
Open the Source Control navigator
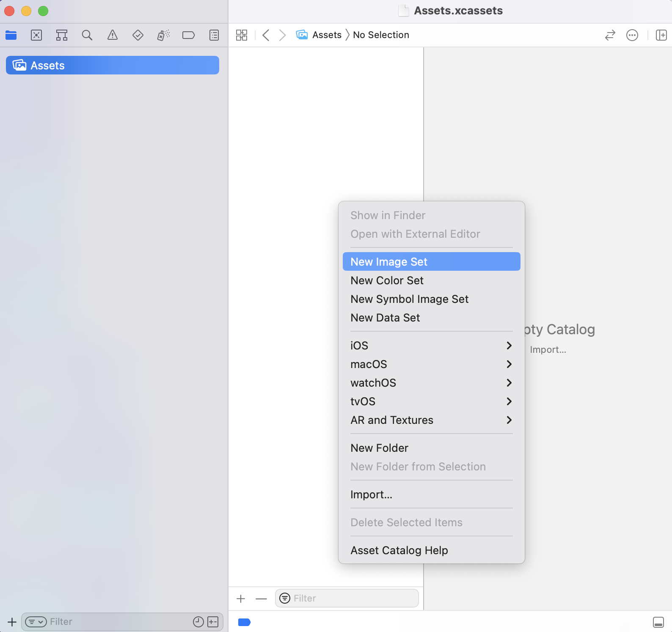[36, 35]
